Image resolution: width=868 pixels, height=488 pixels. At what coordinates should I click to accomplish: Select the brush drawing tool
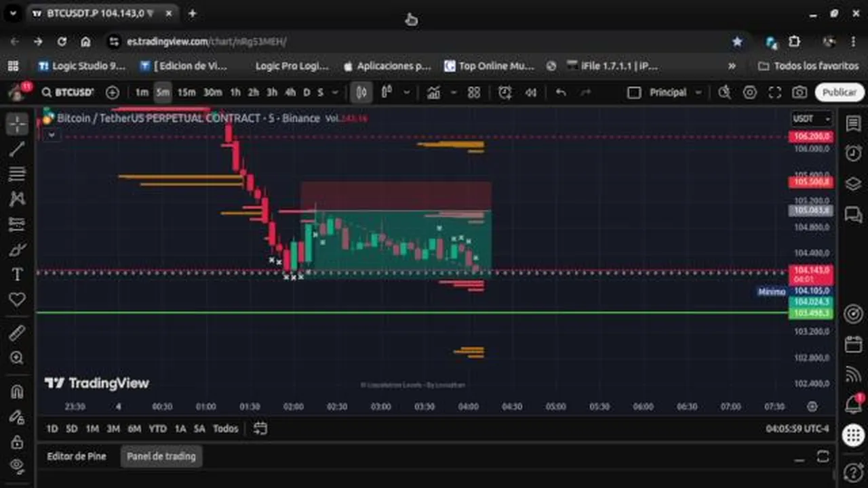17,249
